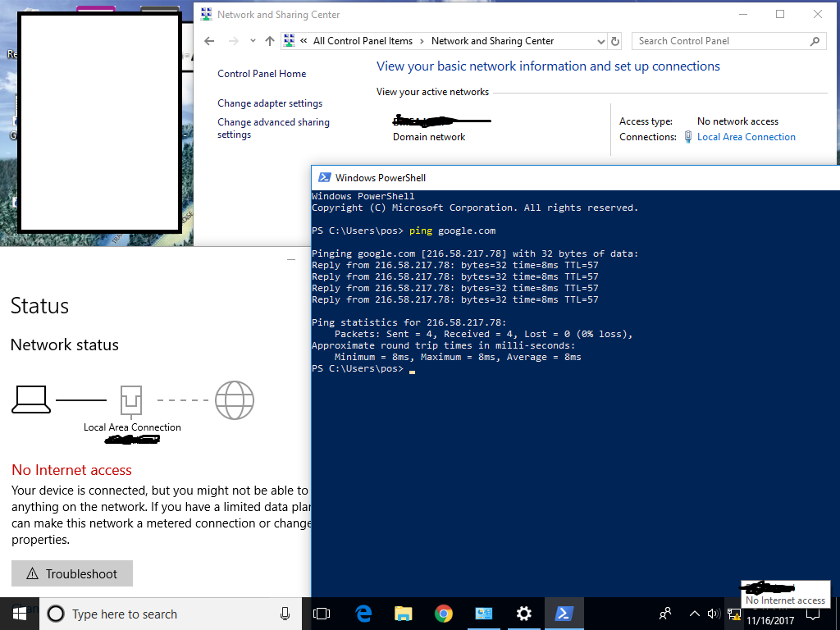Open Change adapter settings
Viewport: 840px width, 630px height.
(270, 103)
